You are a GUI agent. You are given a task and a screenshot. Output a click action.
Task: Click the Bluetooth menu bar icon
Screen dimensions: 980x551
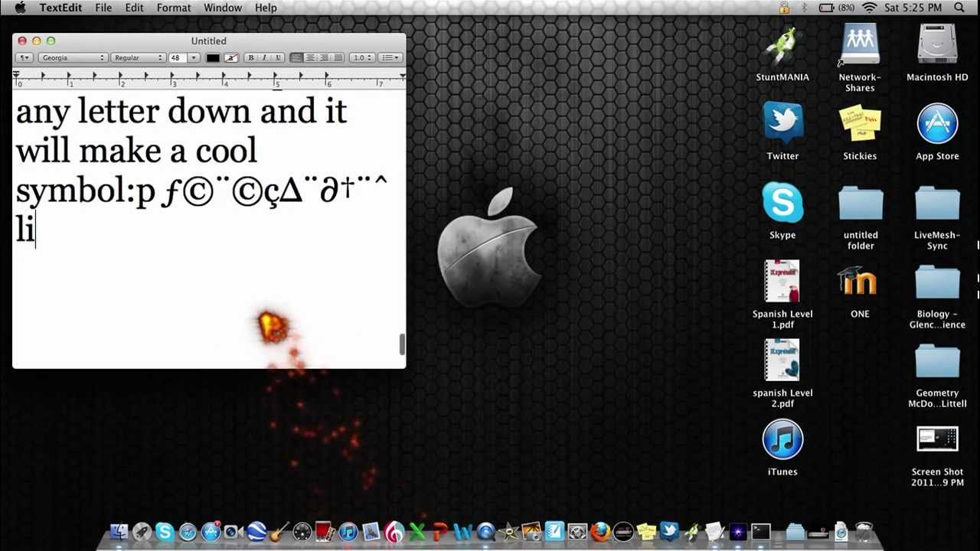805,8
